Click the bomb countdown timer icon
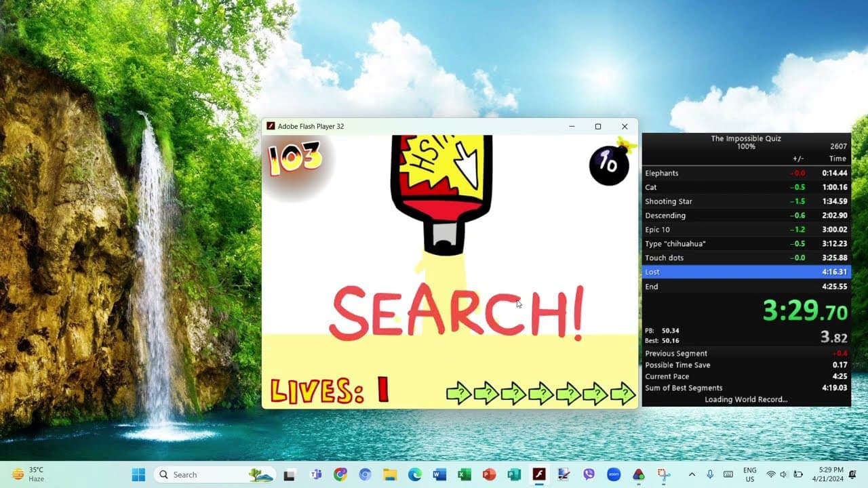Viewport: 868px width, 488px height. (612, 161)
